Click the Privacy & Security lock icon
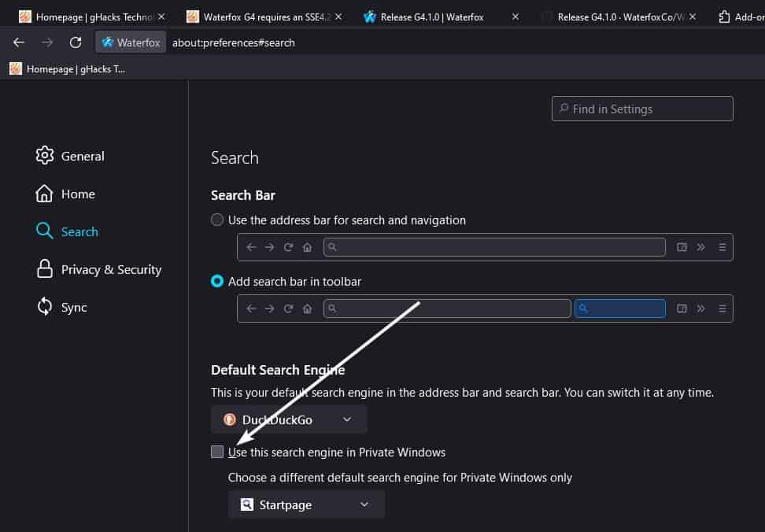The width and height of the screenshot is (765, 532). [45, 269]
